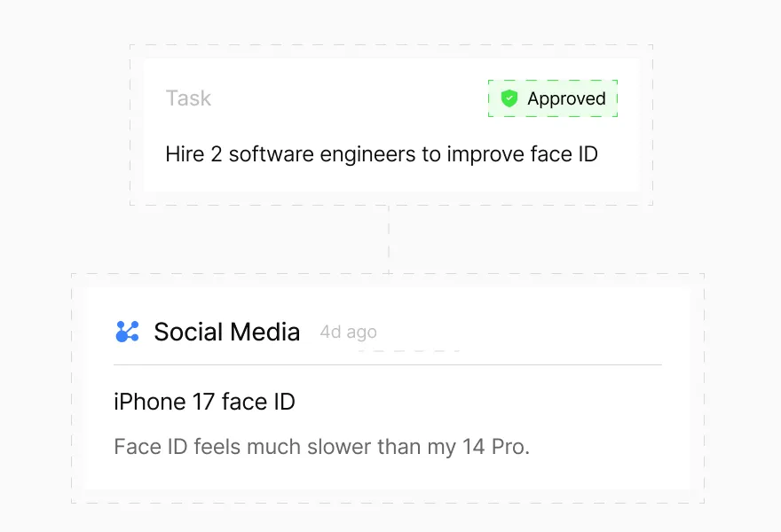Click the checkmark inside the Approved shield
The width and height of the screenshot is (781, 532).
pos(509,98)
